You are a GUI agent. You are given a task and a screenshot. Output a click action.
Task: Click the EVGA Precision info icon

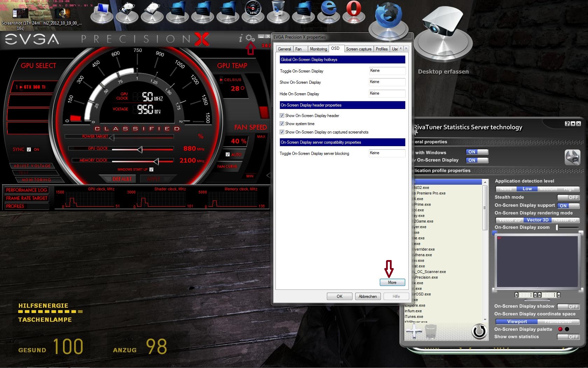click(x=241, y=38)
